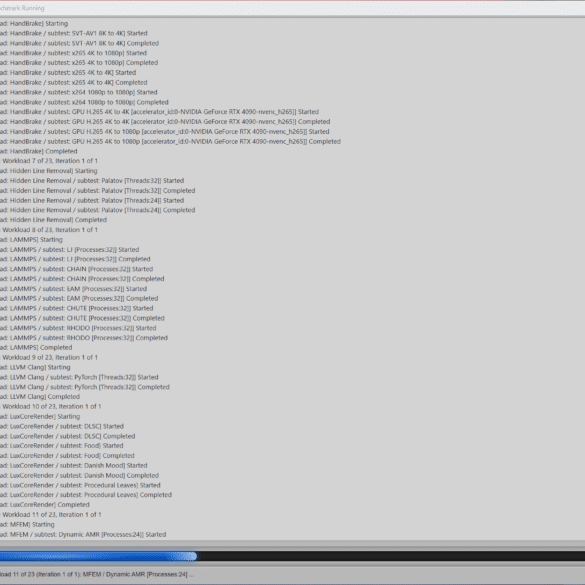The image size is (585, 585).
Task: Select the 'CHAIN [Processes:32]] Completed' line
Action: click(x=82, y=279)
